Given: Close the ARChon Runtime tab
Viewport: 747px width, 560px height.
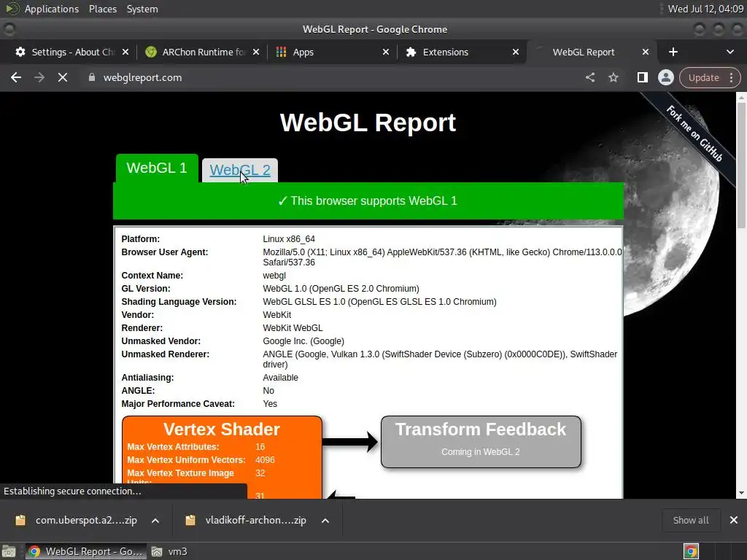Looking at the screenshot, I should pyautogui.click(x=256, y=52).
